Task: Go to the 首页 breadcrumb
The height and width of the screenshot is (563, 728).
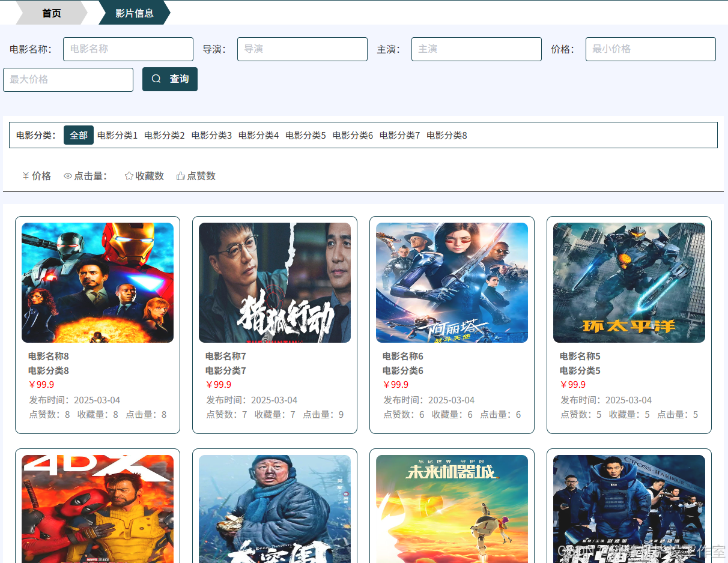Action: [x=52, y=13]
